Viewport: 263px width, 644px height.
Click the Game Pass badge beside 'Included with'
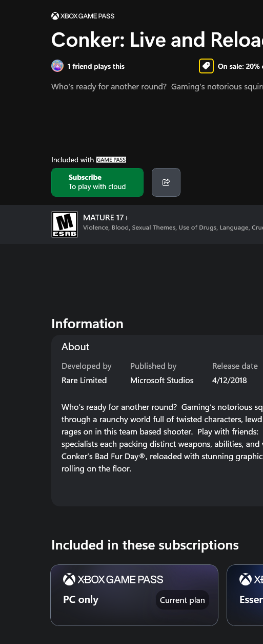coord(111,160)
